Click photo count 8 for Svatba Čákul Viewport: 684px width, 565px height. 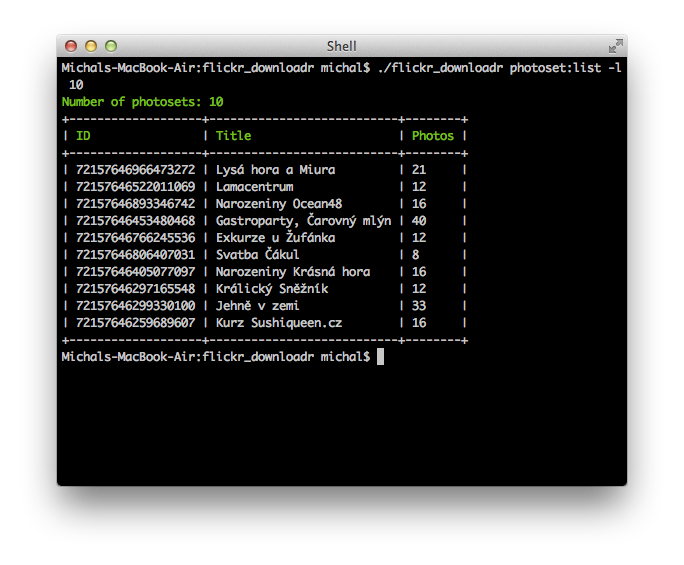[x=415, y=255]
